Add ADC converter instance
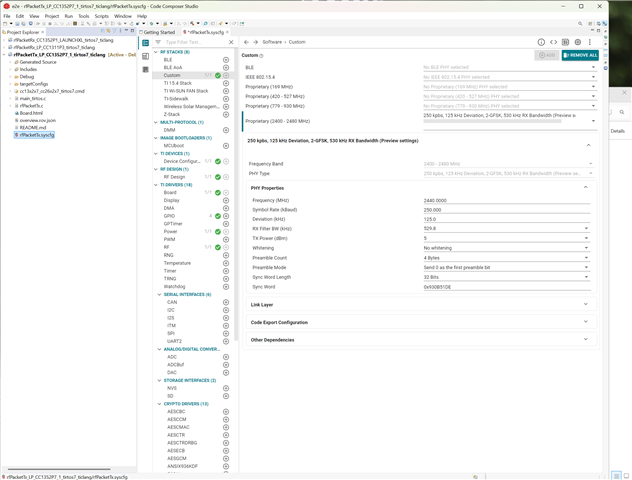The image size is (632, 480). [226, 357]
